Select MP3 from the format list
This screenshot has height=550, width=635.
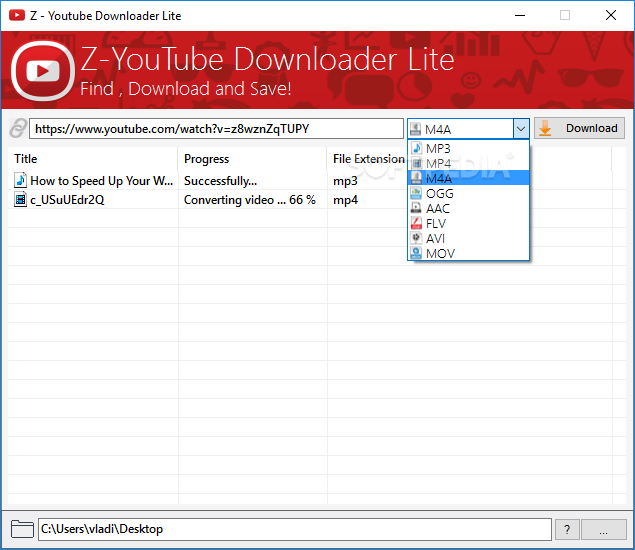pyautogui.click(x=469, y=148)
